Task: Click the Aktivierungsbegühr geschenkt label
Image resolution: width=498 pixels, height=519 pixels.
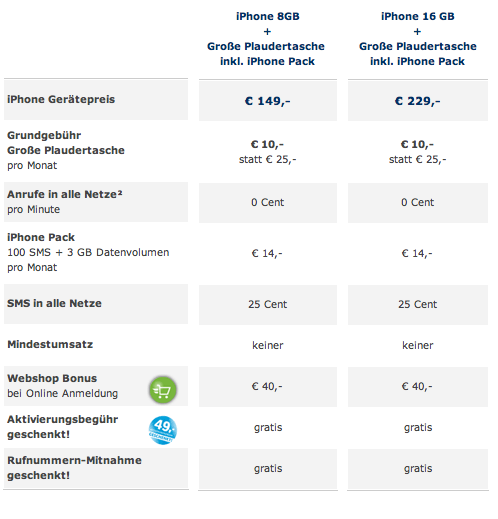Action: click(63, 427)
